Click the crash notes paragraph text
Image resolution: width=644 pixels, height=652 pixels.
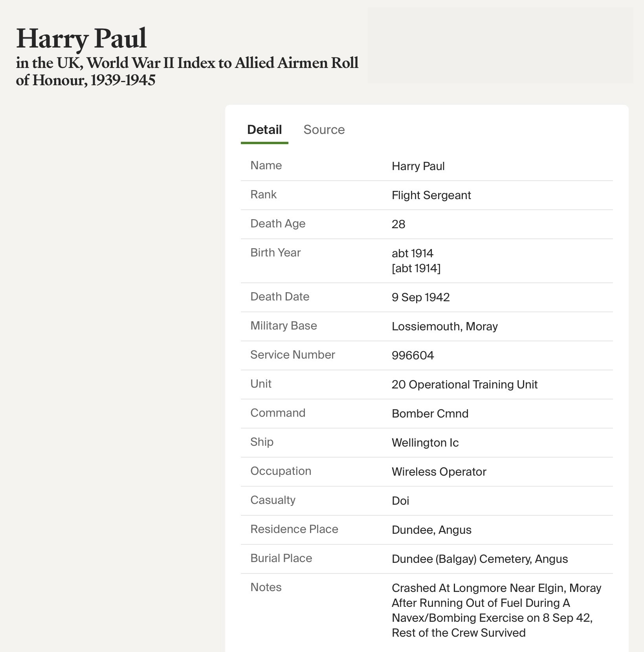pos(496,610)
